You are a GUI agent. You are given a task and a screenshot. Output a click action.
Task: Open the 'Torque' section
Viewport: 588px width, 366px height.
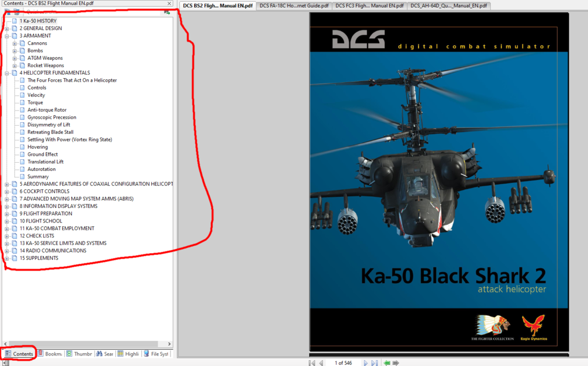pos(35,103)
